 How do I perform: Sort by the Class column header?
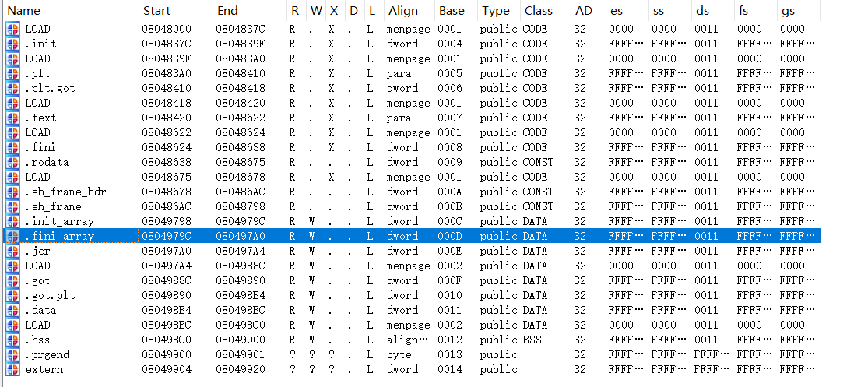[538, 11]
